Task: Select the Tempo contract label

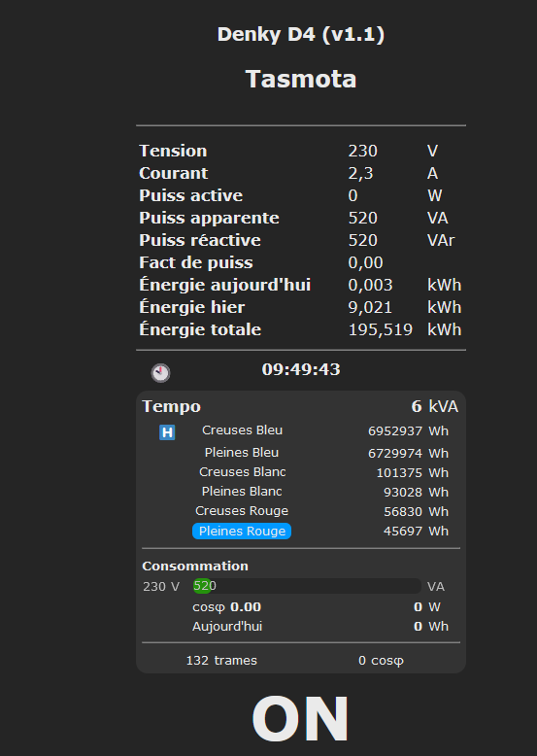Action: click(x=172, y=406)
